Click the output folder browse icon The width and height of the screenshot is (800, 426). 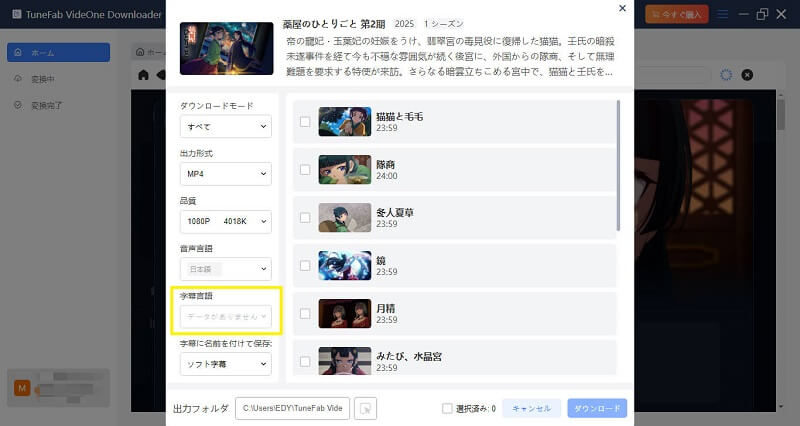pyautogui.click(x=365, y=408)
